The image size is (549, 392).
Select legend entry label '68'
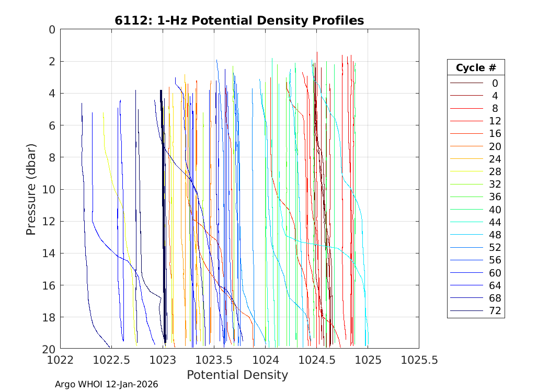495,298
